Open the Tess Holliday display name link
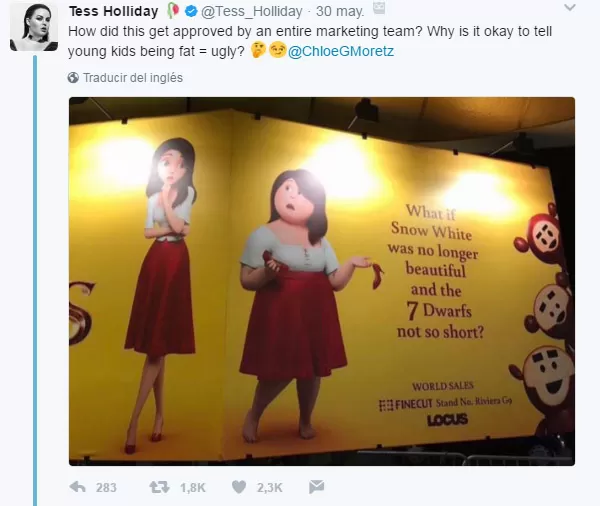The image size is (600, 506). coord(116,11)
